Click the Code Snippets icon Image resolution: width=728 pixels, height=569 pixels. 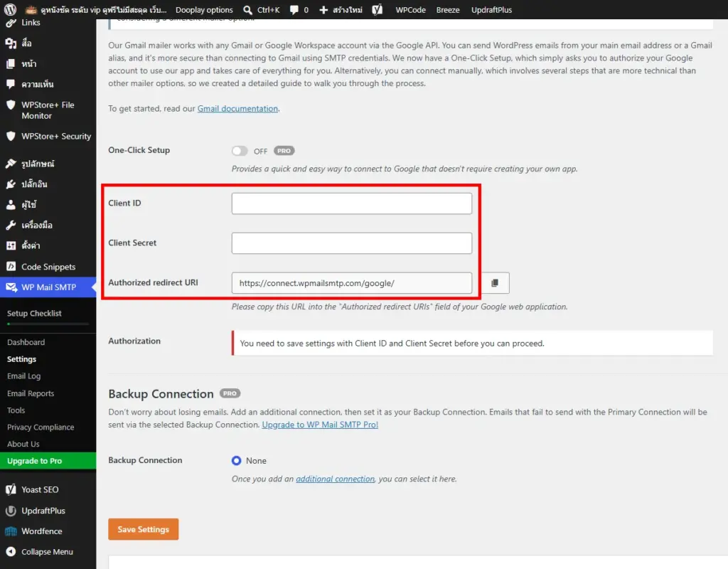point(11,267)
